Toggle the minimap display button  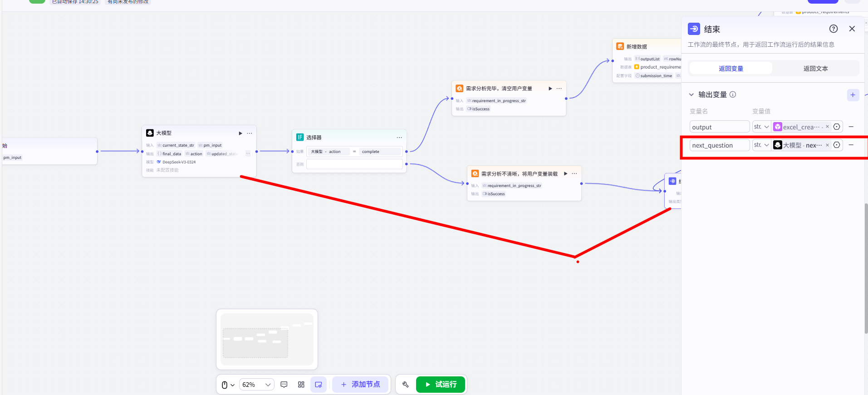point(319,385)
